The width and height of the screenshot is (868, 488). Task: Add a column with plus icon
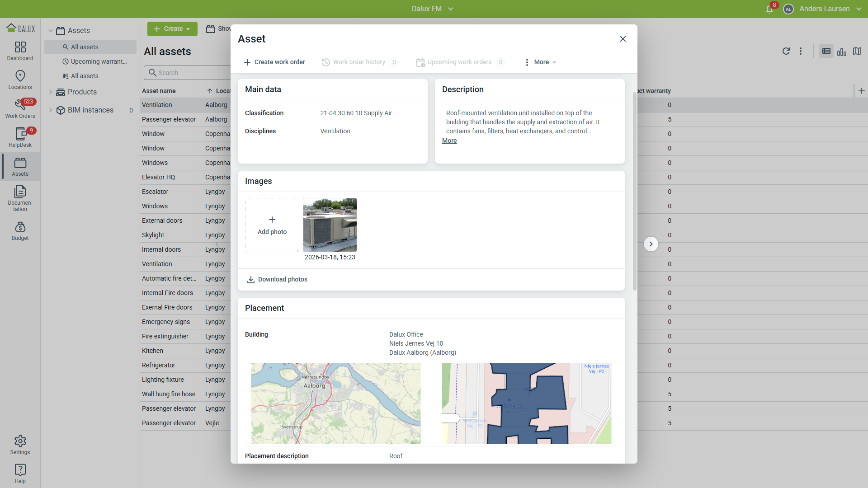(x=862, y=91)
